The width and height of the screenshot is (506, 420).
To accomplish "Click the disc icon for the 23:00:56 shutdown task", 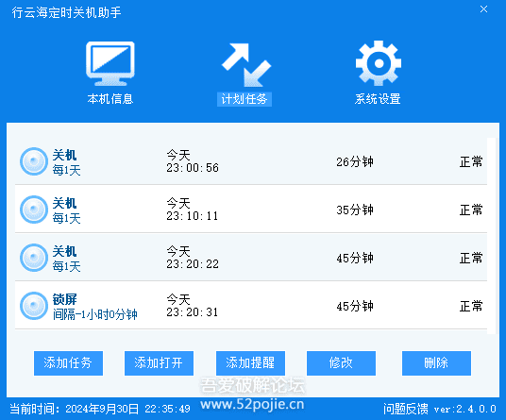I will 34,161.
